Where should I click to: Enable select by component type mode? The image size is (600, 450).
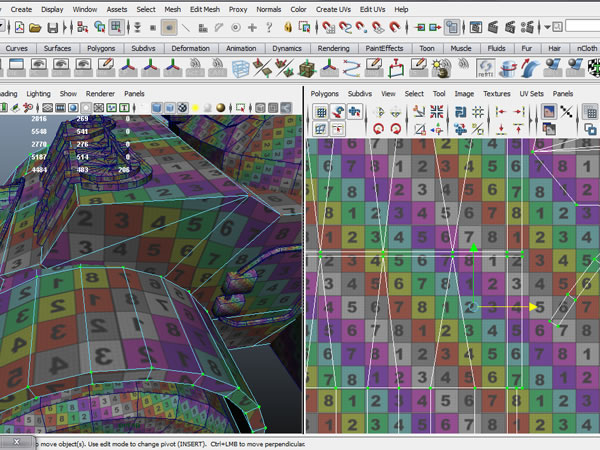pos(116,27)
